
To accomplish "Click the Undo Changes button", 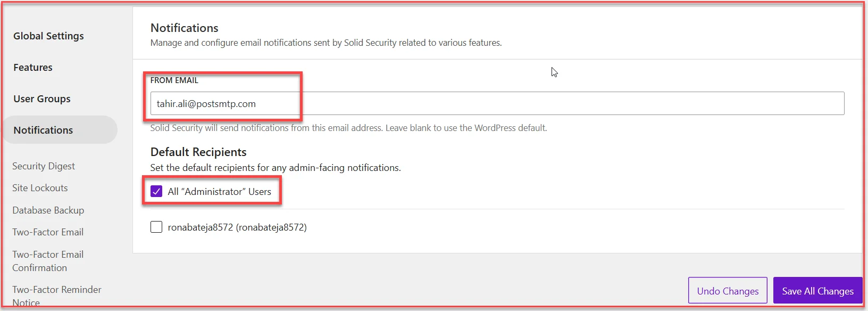I will (728, 291).
